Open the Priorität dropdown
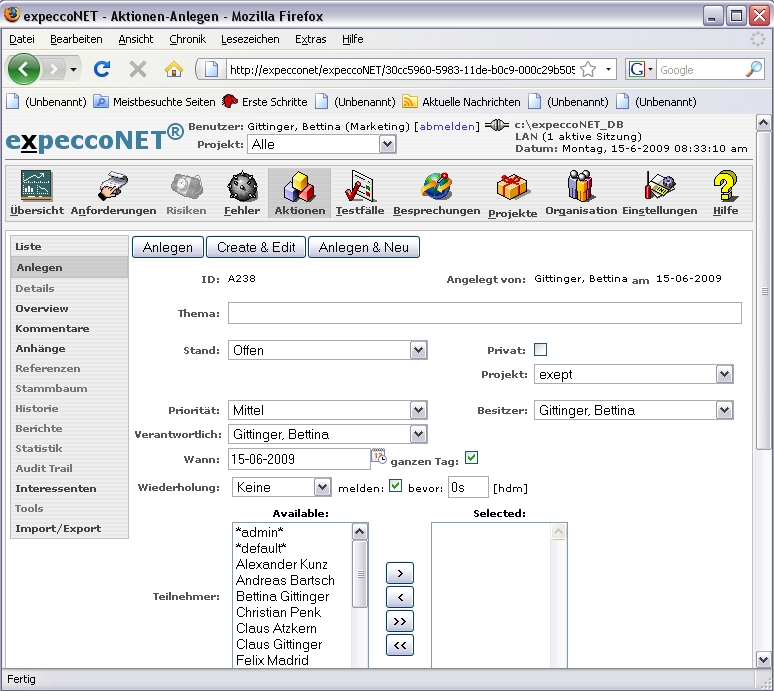 pyautogui.click(x=418, y=410)
